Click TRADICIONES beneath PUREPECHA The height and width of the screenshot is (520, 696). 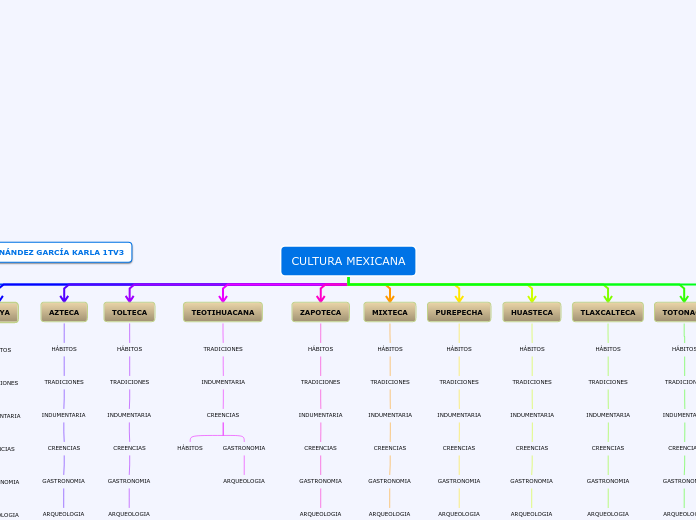[459, 382]
